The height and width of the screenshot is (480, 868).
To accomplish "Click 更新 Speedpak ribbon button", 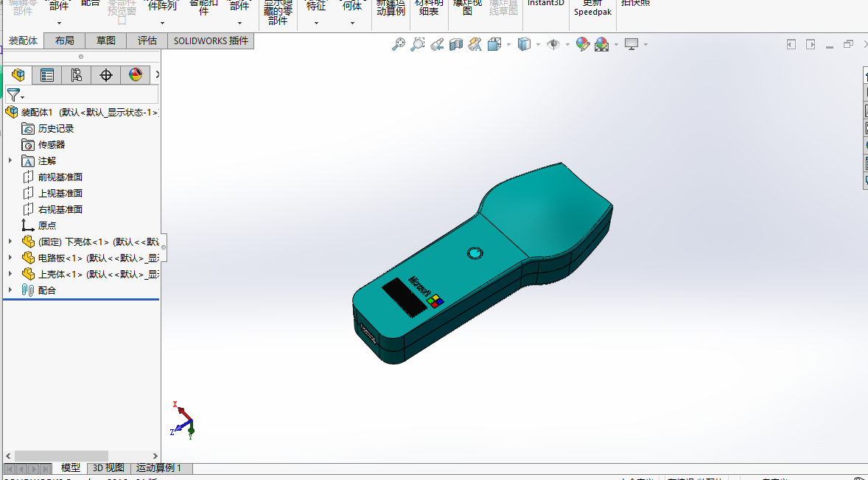I will [x=593, y=8].
